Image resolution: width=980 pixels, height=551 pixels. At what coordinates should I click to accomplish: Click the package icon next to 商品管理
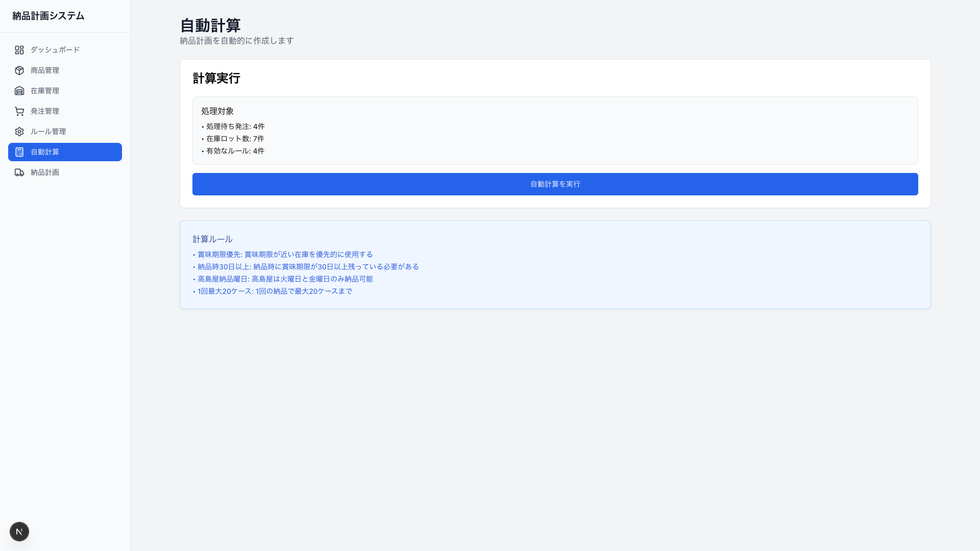click(19, 70)
